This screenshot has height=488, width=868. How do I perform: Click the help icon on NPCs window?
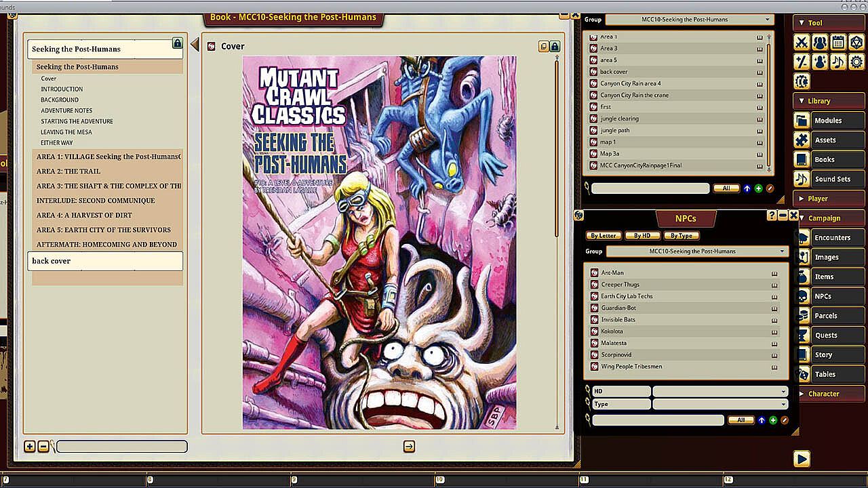click(x=772, y=216)
